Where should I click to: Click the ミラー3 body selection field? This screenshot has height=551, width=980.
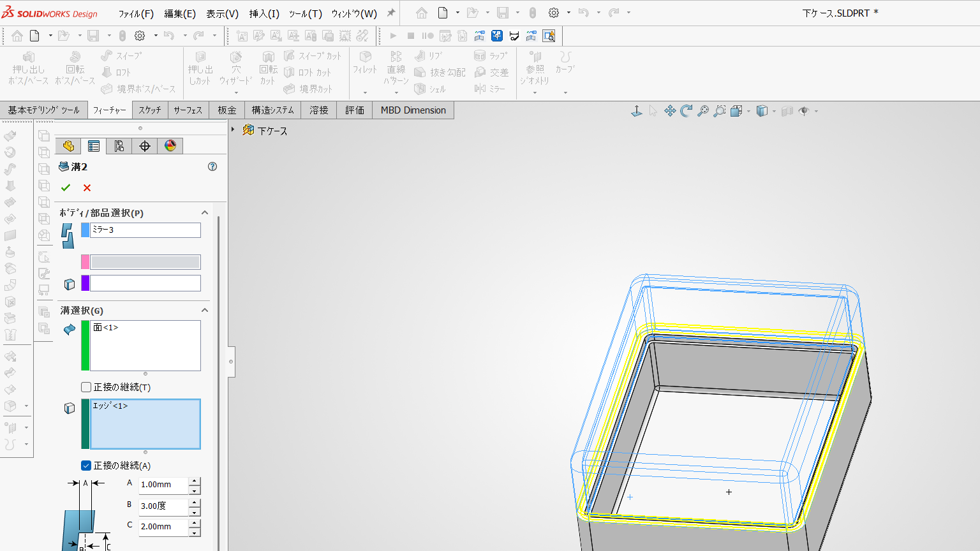coord(145,230)
